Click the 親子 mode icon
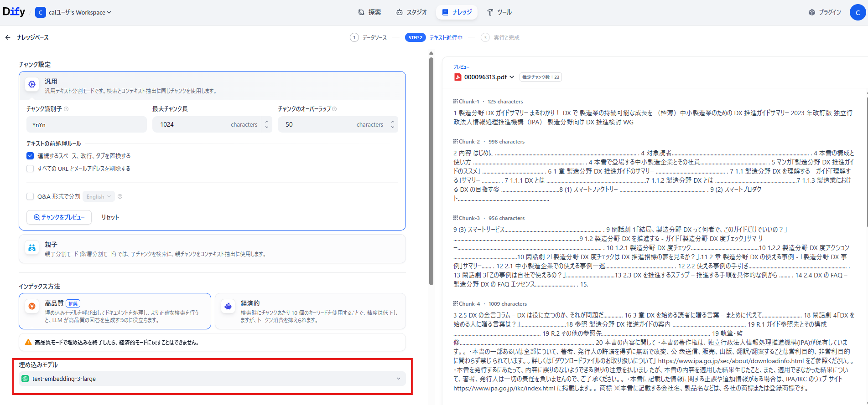Viewport: 868px width, 405px height. coord(32,248)
